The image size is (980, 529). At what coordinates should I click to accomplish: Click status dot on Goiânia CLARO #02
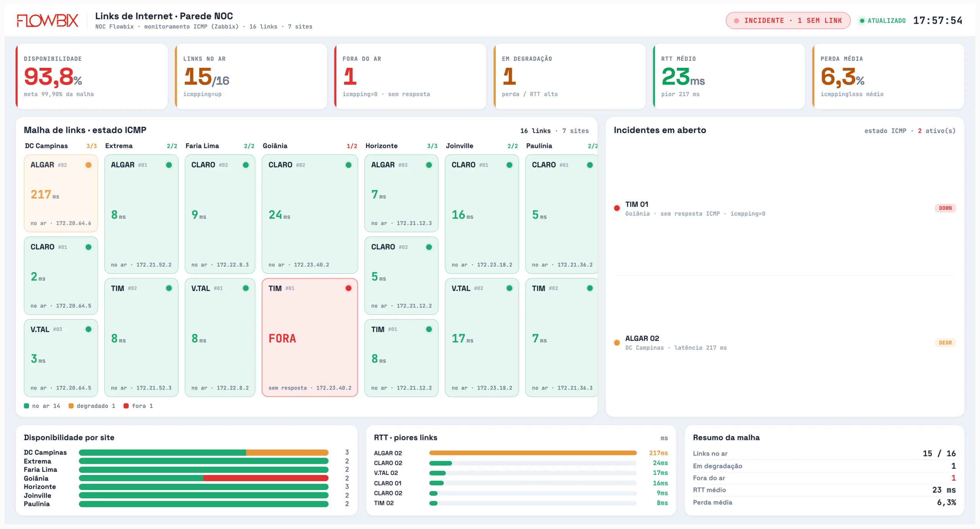point(348,165)
